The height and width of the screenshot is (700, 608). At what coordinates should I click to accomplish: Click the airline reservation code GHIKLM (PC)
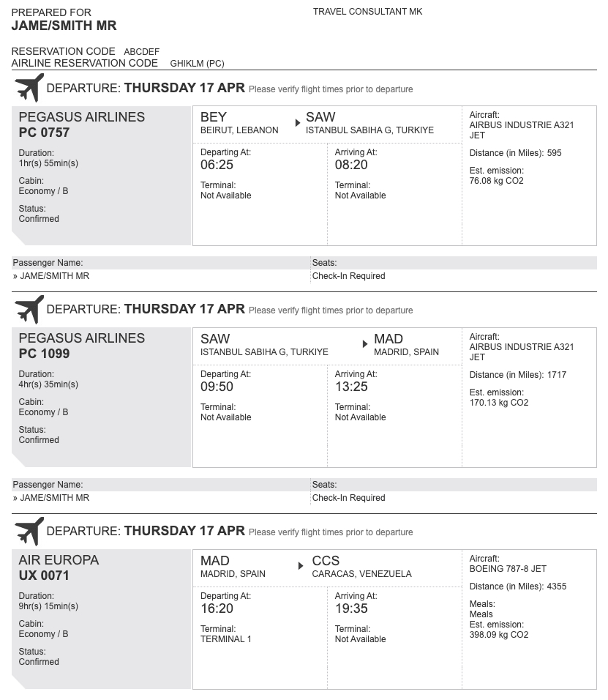(197, 64)
